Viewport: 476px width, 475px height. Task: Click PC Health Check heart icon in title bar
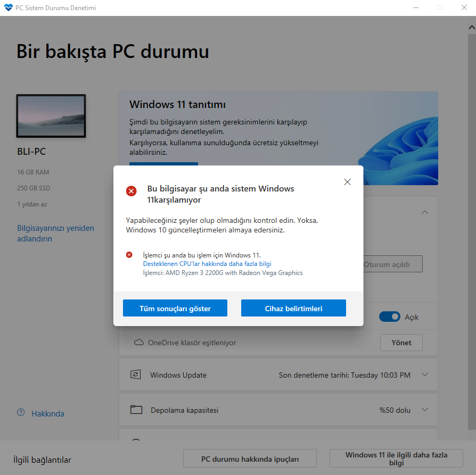pos(9,7)
